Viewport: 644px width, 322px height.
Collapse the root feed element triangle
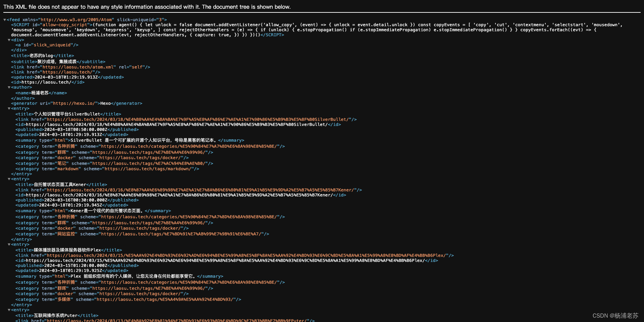(5, 20)
